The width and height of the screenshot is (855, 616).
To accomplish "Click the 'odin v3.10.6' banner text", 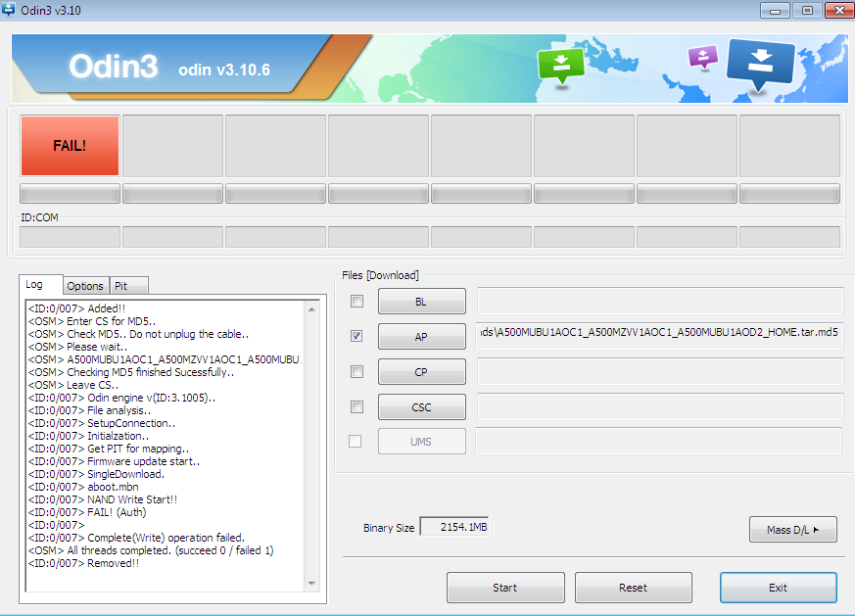I will [224, 70].
